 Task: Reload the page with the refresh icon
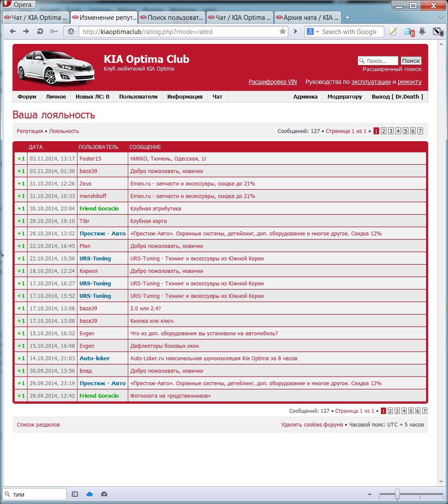(40, 31)
